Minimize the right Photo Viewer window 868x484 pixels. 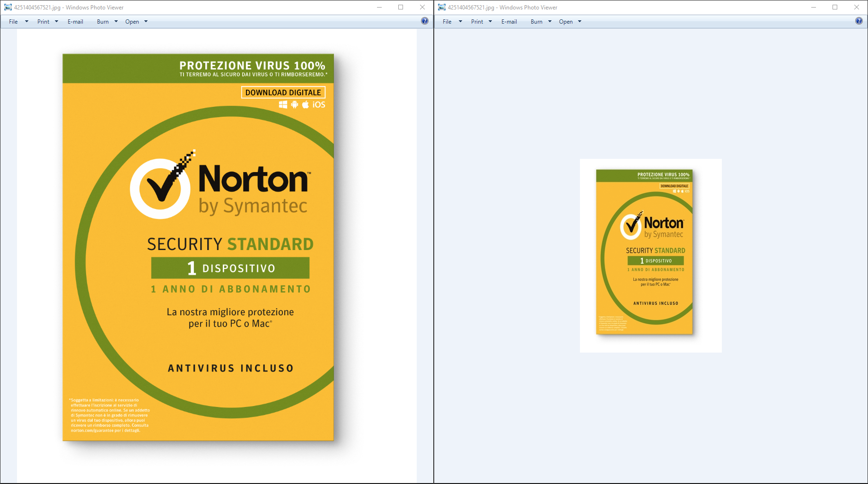[x=814, y=7]
